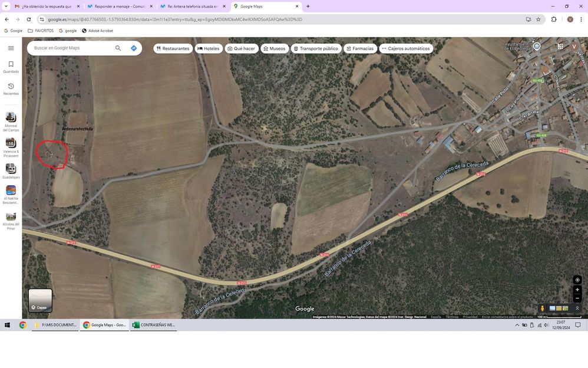Viewport: 588px width, 368px height.
Task: Open the tab search dropdown arrow
Action: (6, 6)
